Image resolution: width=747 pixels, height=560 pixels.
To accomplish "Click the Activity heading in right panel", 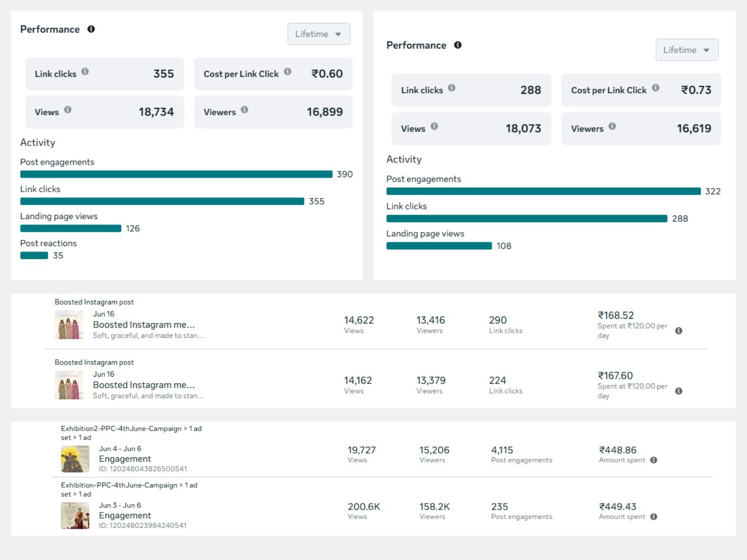I will 404,159.
